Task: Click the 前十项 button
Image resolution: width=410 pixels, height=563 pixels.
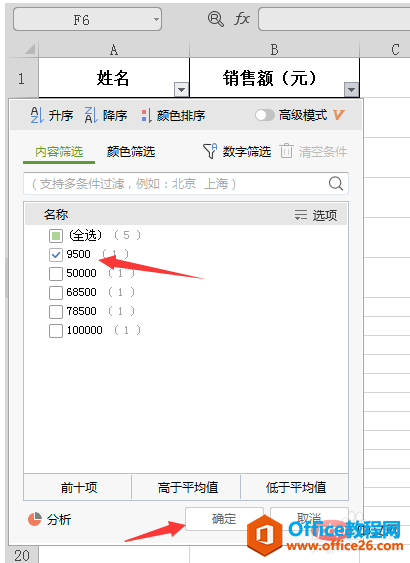Action: click(x=78, y=487)
